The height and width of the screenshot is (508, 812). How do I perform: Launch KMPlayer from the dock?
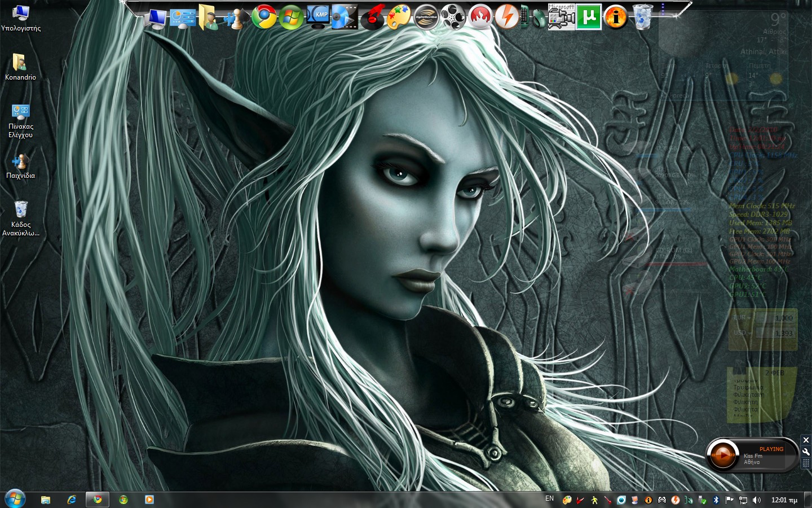click(x=319, y=17)
